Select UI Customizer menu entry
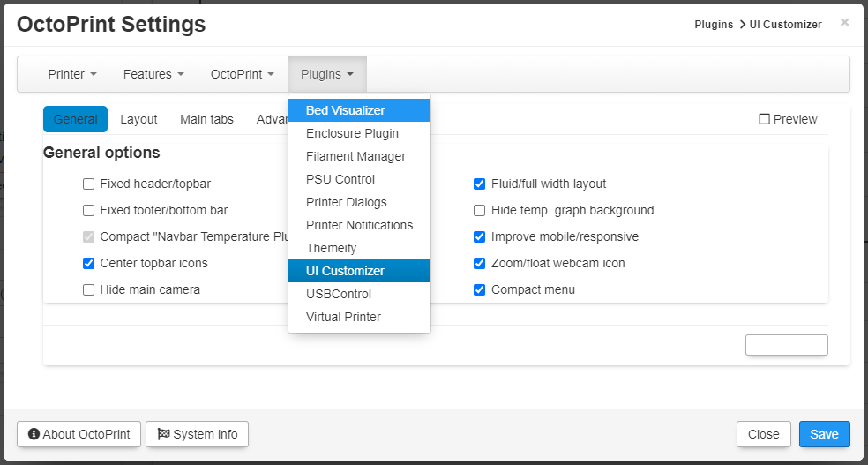Viewport: 868px width, 465px height. click(x=359, y=271)
